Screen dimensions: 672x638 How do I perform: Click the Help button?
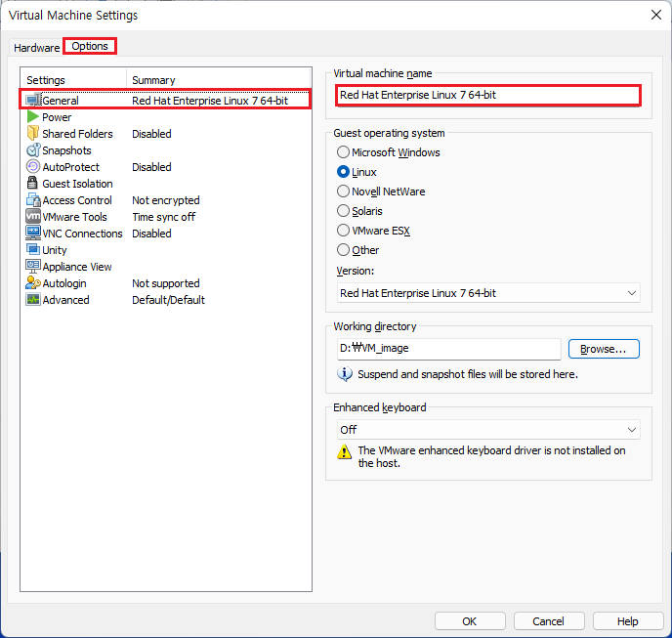point(628,621)
